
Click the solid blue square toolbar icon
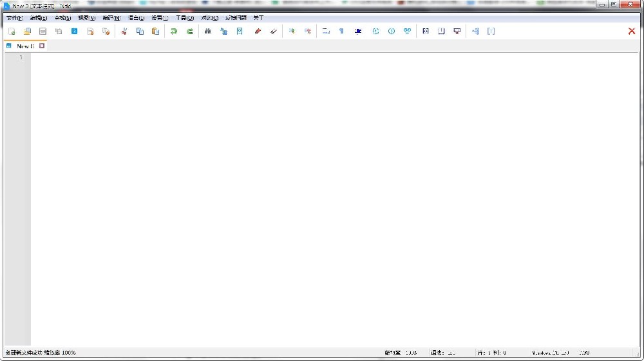[x=74, y=31]
